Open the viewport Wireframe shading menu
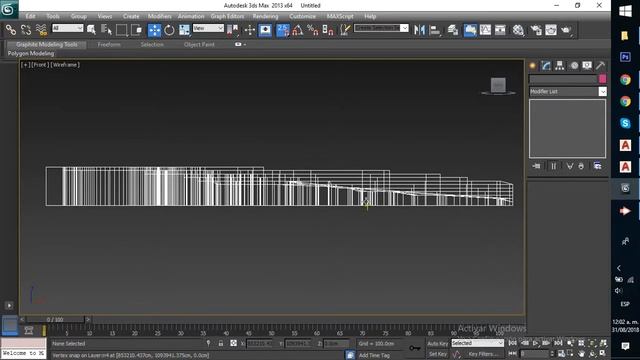Screen dimensions: 640x360 pyautogui.click(x=65, y=64)
